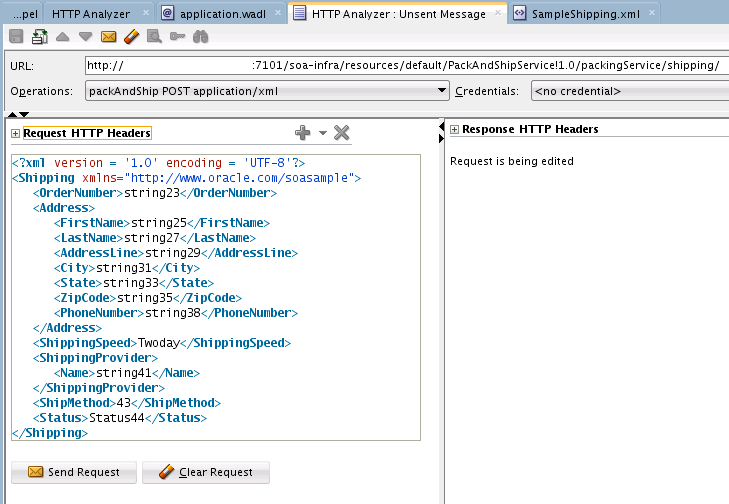This screenshot has width=729, height=504.
Task: Click the PhoneNumber value string38
Action: pos(173,313)
